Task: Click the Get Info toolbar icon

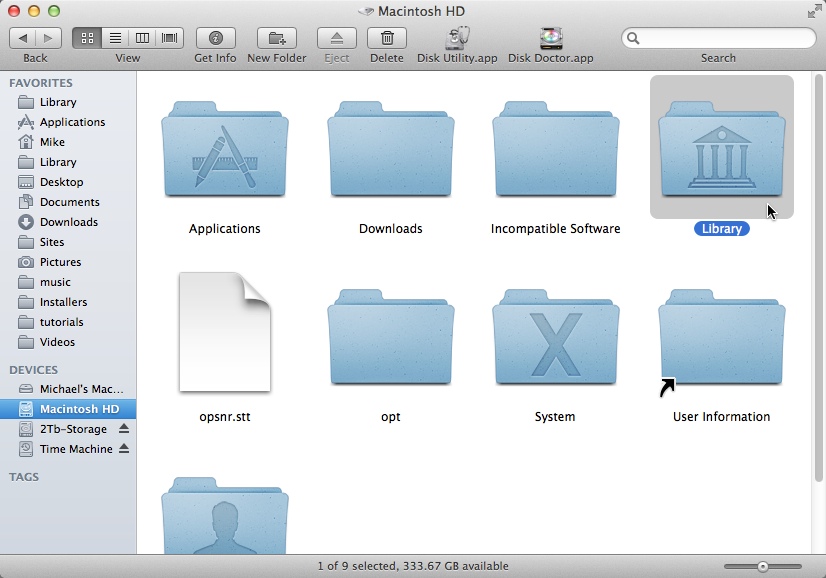Action: pos(215,38)
